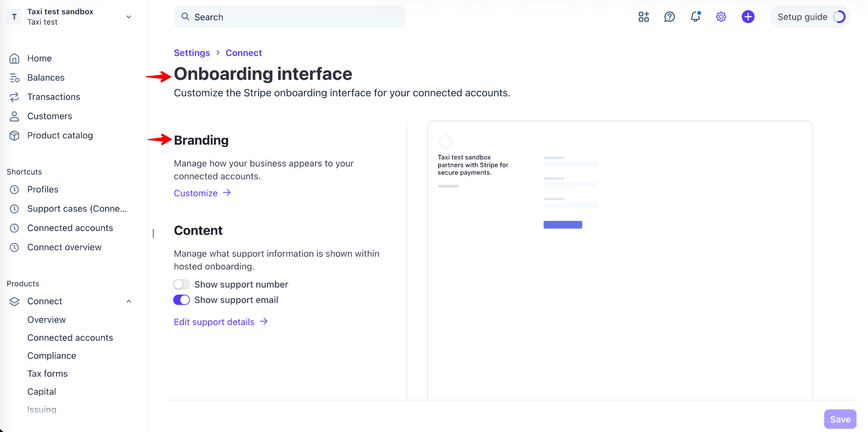Image resolution: width=868 pixels, height=432 pixels.
Task: Open Customers in the sidebar
Action: click(50, 116)
